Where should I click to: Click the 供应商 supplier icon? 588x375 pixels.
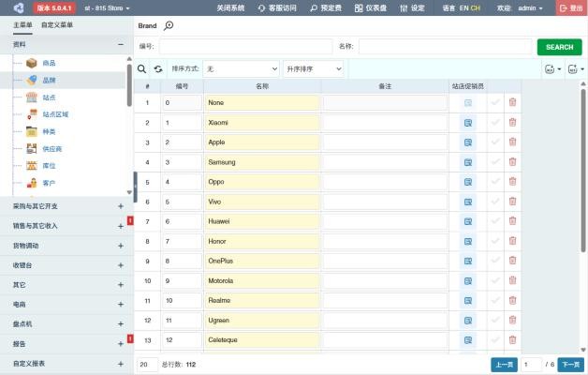click(x=32, y=149)
